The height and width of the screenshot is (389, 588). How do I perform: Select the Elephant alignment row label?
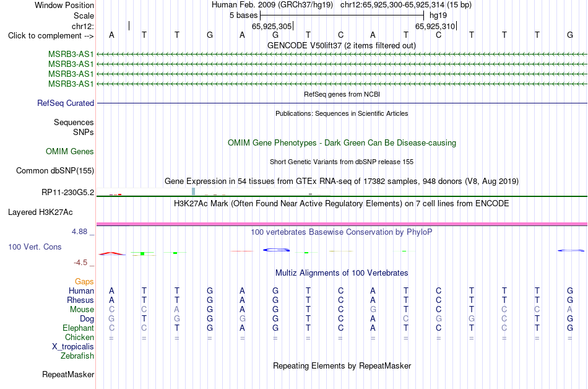[x=78, y=328]
